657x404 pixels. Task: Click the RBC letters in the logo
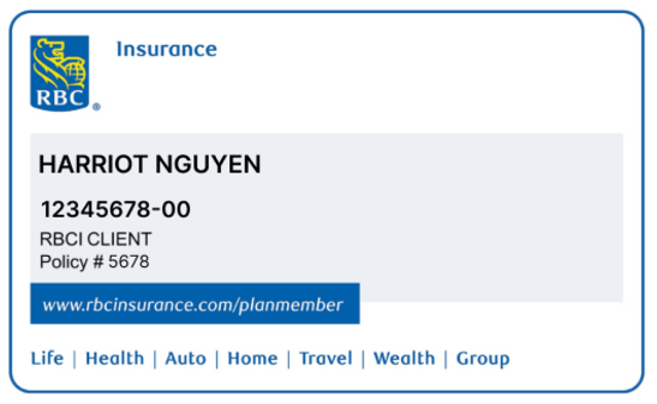[59, 98]
